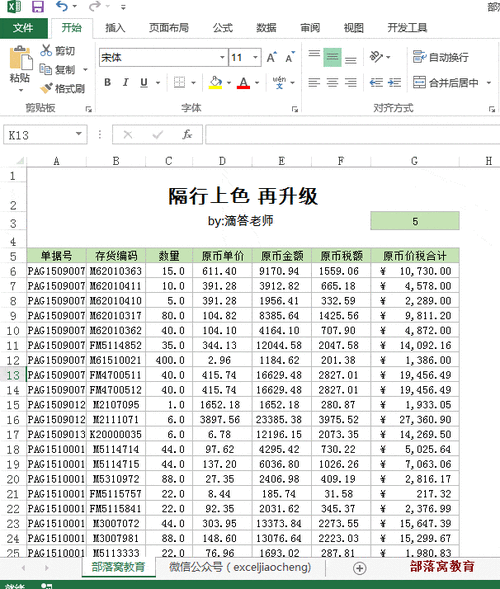
Task: Click the new sheet plus button
Action: click(x=359, y=568)
